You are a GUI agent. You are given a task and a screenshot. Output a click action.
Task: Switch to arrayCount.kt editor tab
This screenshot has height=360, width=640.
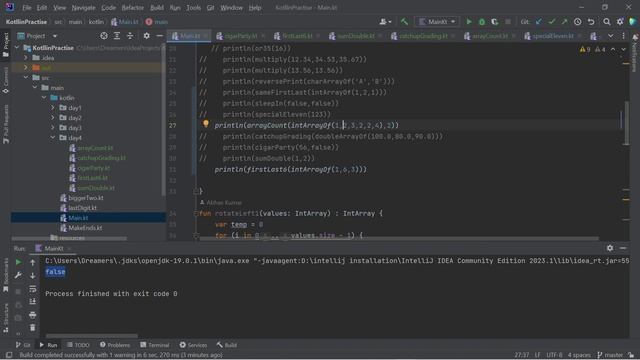(x=490, y=36)
